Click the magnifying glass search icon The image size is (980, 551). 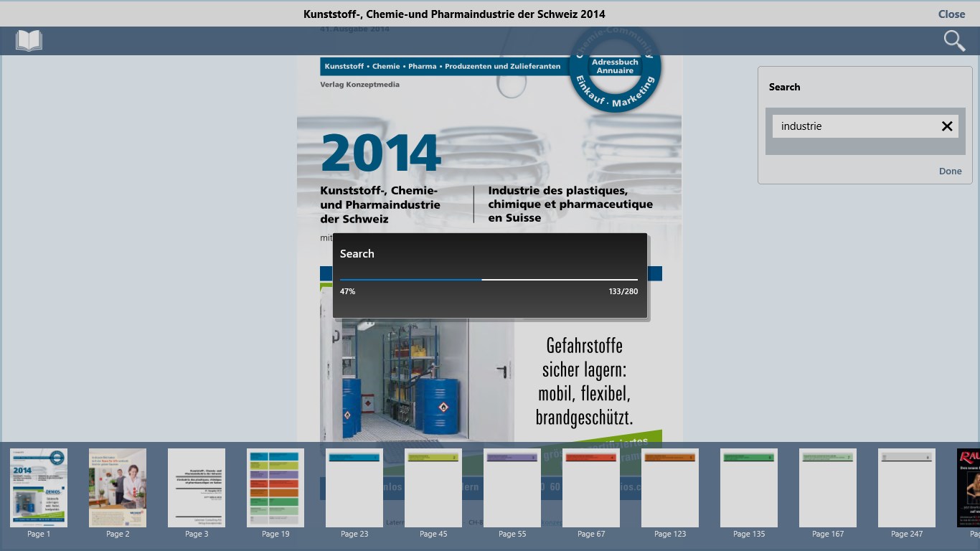[954, 41]
